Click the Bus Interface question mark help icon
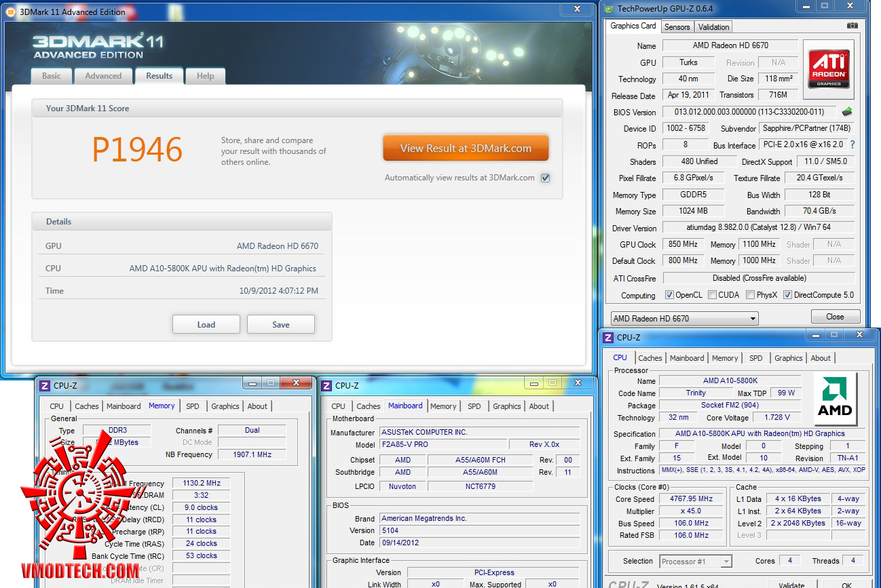The image size is (881, 588). 852,144
